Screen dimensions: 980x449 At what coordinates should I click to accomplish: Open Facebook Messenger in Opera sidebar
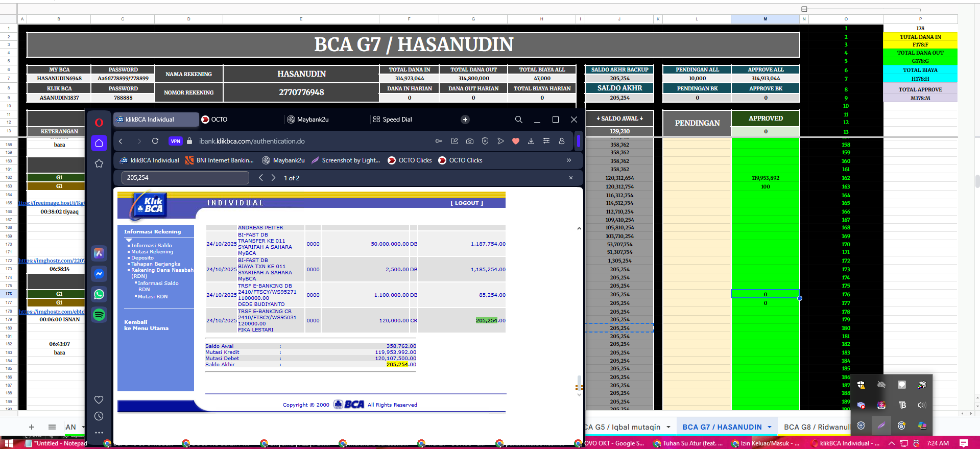[99, 274]
